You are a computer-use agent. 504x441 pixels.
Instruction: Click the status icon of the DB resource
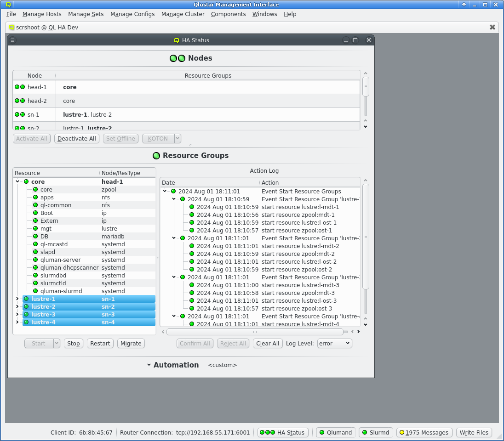(35, 237)
